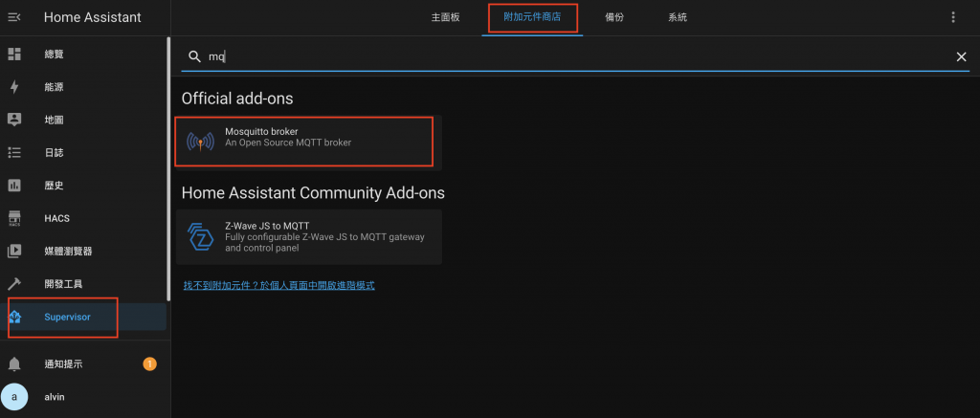
Task: Switch to the 系統 tab
Action: tap(678, 17)
